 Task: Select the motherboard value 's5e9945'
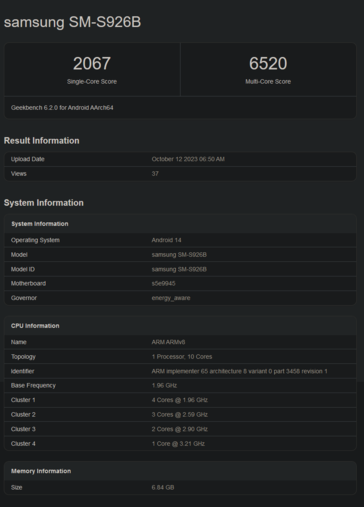click(x=163, y=283)
